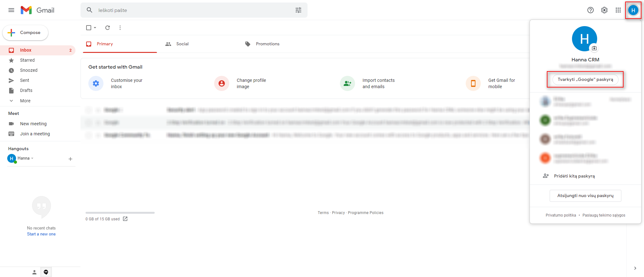Change profile photo camera icon
Image resolution: width=644 pixels, height=277 pixels.
coord(594,48)
